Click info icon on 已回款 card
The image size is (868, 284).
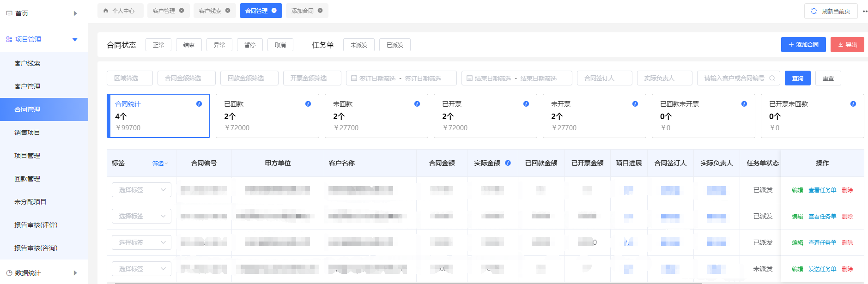[x=308, y=104]
